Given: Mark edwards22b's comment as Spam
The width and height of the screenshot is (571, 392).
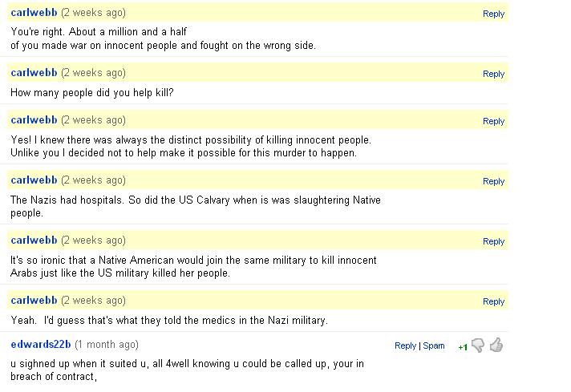Looking at the screenshot, I should [x=434, y=346].
